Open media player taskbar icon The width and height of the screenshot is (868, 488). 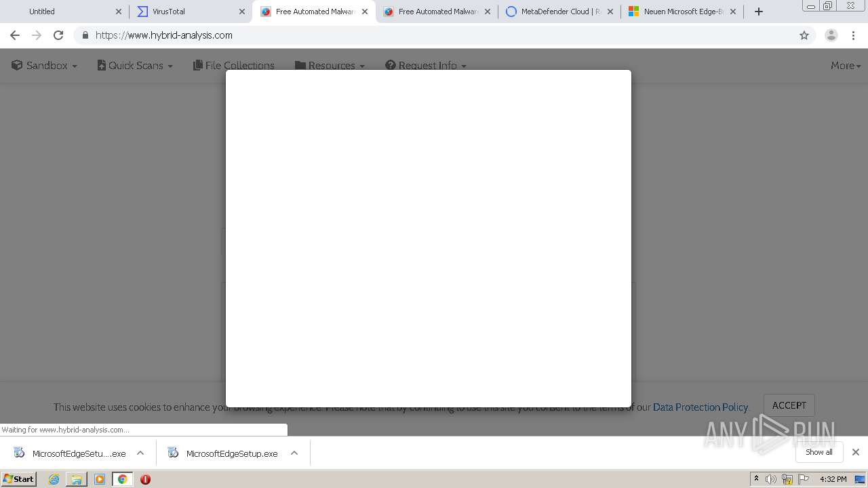click(100, 479)
